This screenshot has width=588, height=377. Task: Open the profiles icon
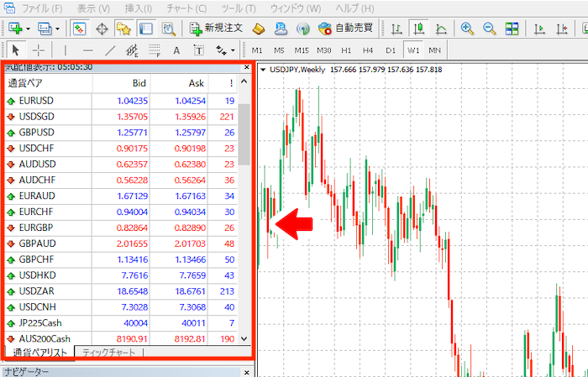click(45, 29)
